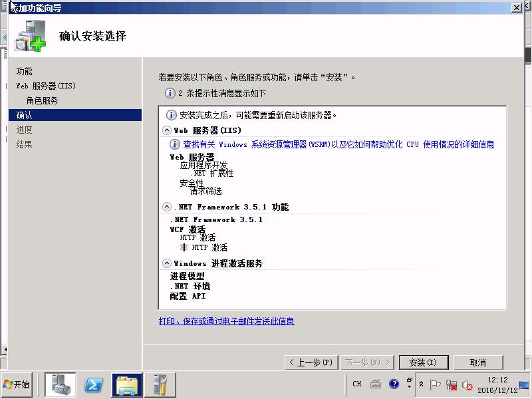
Task: Go back with 上一步(P) button
Action: pyautogui.click(x=311, y=362)
